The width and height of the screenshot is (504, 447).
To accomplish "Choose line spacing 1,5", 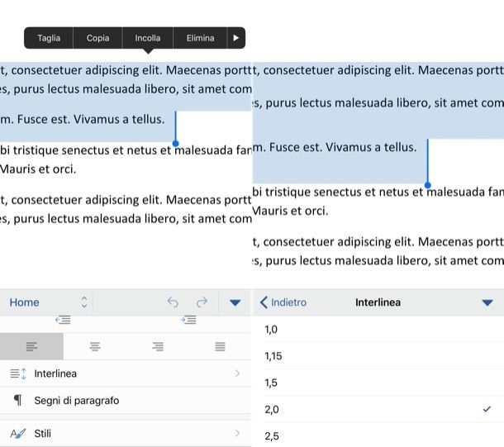I will [x=378, y=383].
